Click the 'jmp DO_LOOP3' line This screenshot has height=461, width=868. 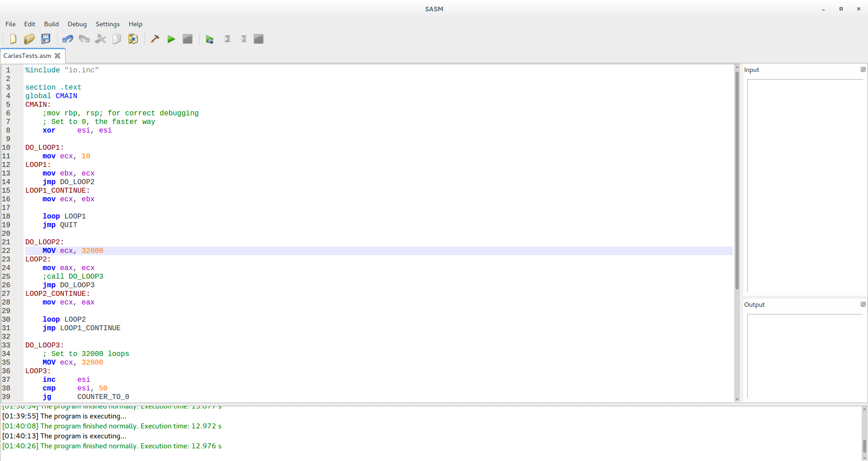tap(69, 285)
